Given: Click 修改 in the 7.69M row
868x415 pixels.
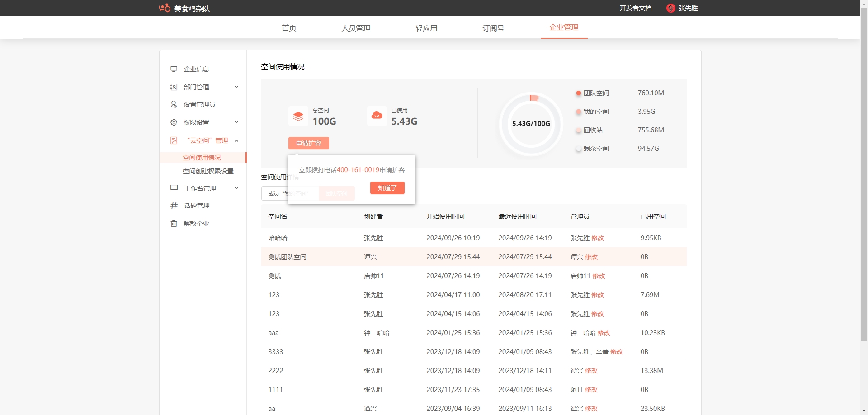Looking at the screenshot, I should tap(598, 295).
